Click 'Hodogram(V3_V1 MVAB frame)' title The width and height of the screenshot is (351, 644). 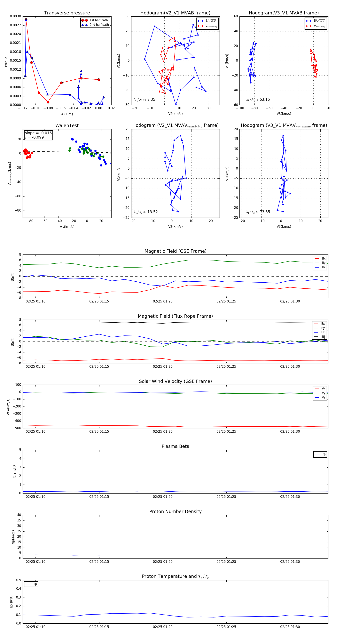pos(284,13)
